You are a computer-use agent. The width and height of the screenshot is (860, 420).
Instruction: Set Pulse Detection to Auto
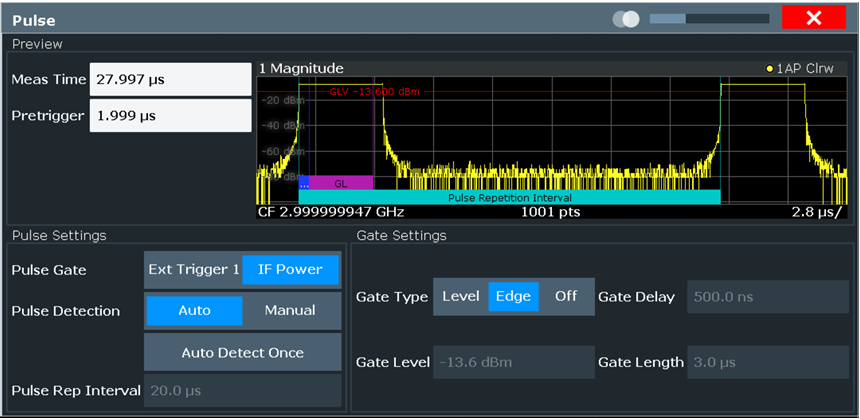194,311
